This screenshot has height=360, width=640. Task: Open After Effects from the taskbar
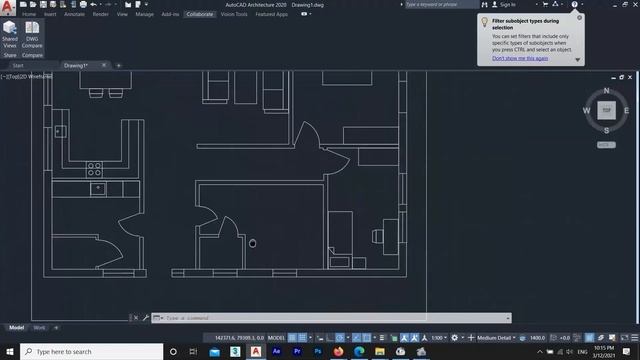pos(276,351)
